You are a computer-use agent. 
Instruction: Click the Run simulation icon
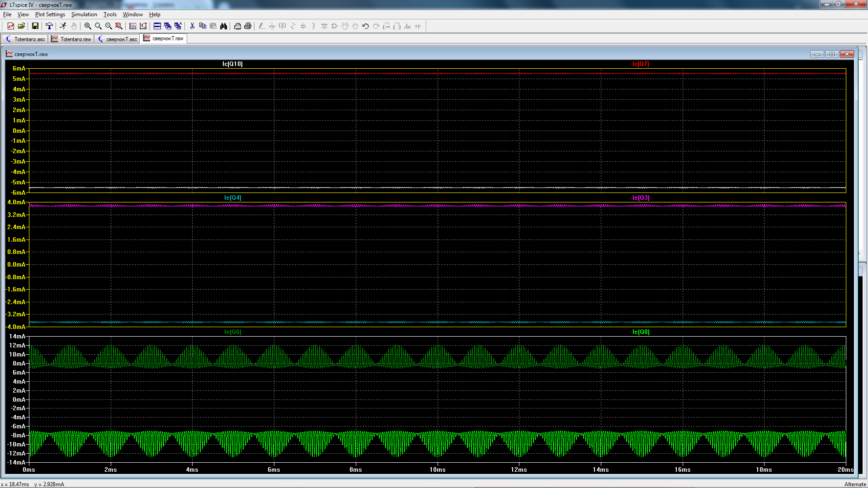coord(63,26)
